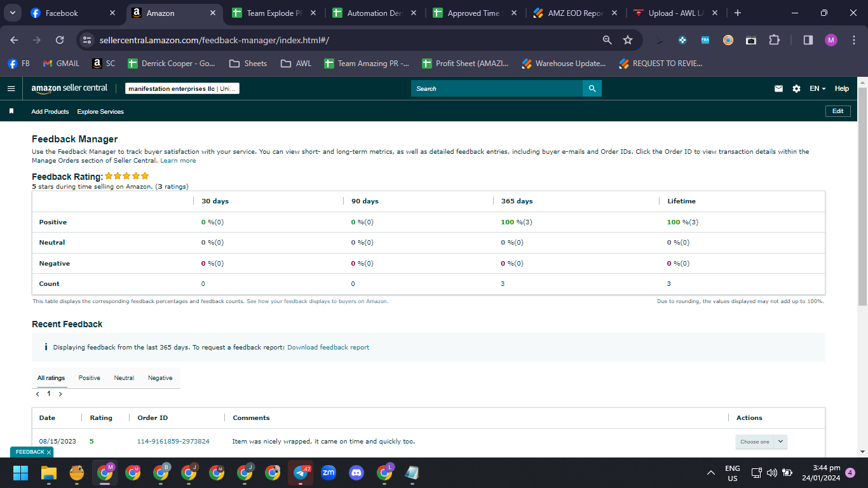
Task: Open order ID 114-9161859-2973824
Action: pos(173,442)
